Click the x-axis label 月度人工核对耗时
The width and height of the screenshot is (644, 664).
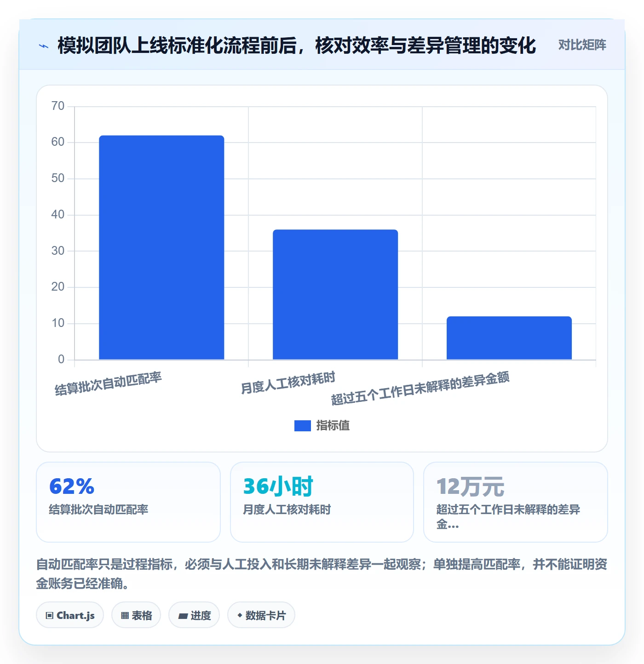(x=288, y=383)
